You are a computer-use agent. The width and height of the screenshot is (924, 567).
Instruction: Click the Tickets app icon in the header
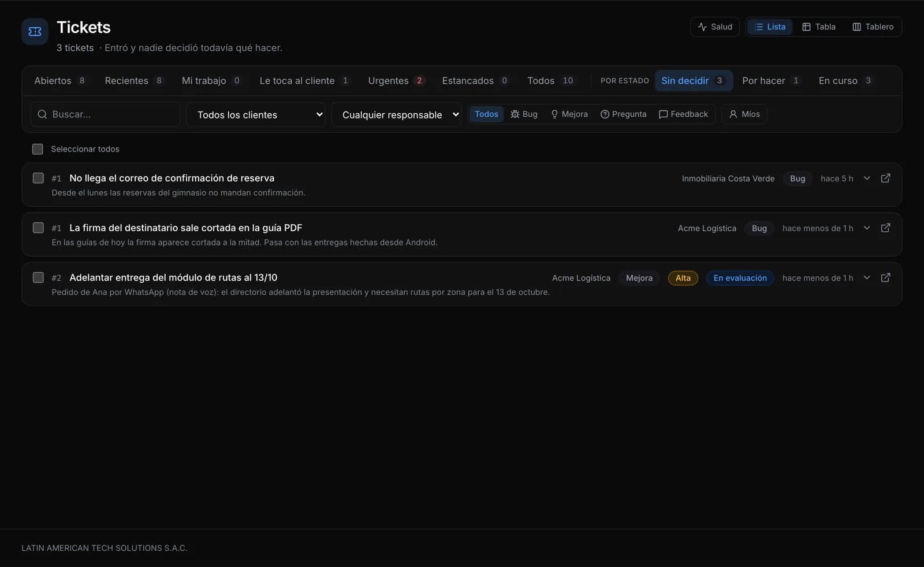click(35, 32)
